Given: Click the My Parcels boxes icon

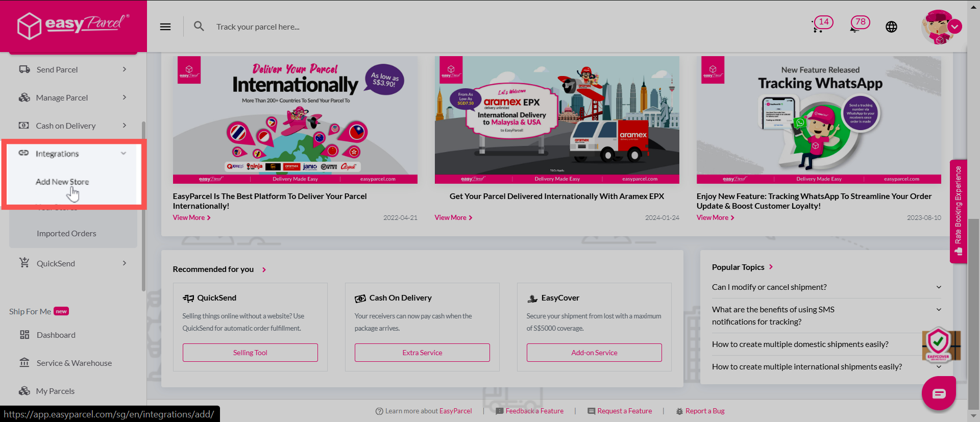Looking at the screenshot, I should point(24,391).
